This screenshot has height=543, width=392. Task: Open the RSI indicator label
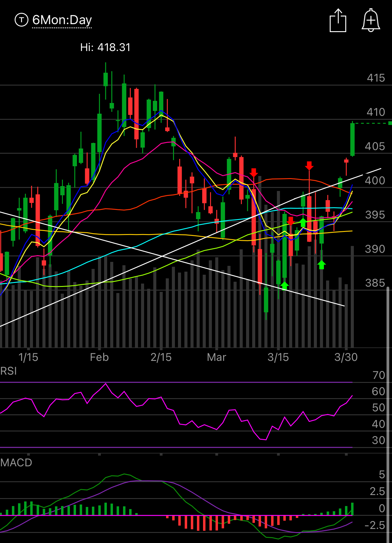9,371
